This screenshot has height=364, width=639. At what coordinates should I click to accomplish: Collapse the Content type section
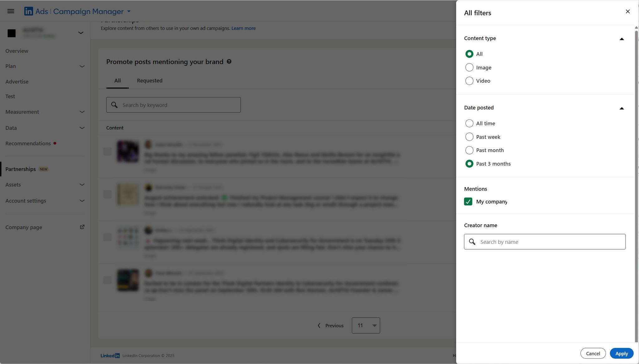622,39
